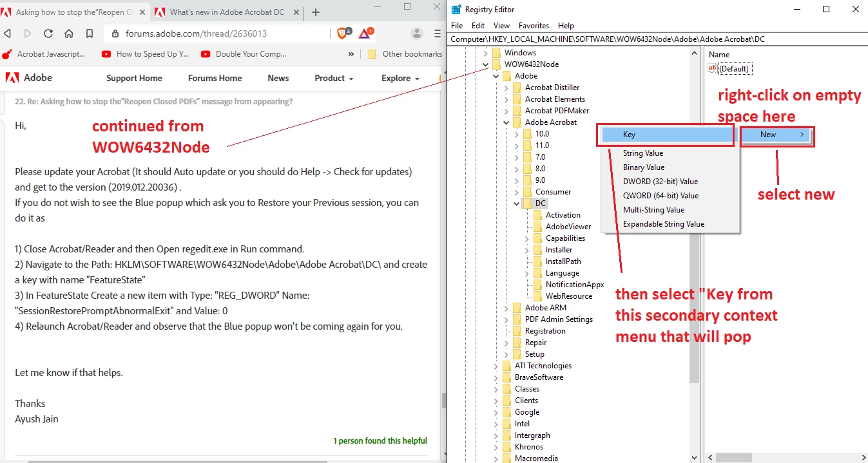The height and width of the screenshot is (463, 868).
Task: Click the browser address bar URL
Action: click(x=196, y=33)
